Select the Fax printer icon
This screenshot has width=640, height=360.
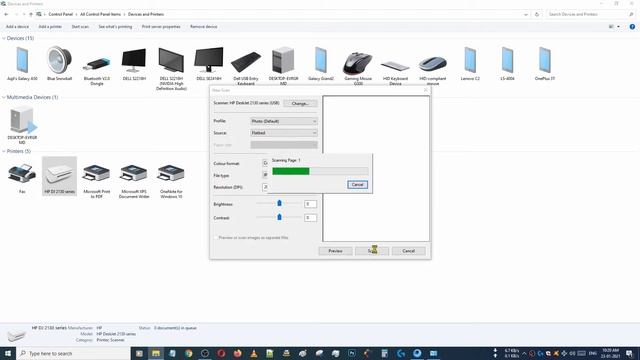22,178
